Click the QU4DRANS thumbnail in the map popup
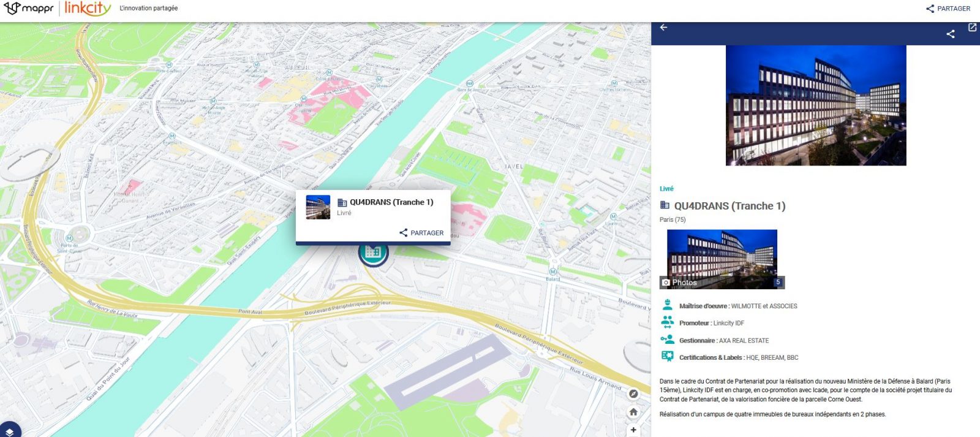 click(x=318, y=207)
